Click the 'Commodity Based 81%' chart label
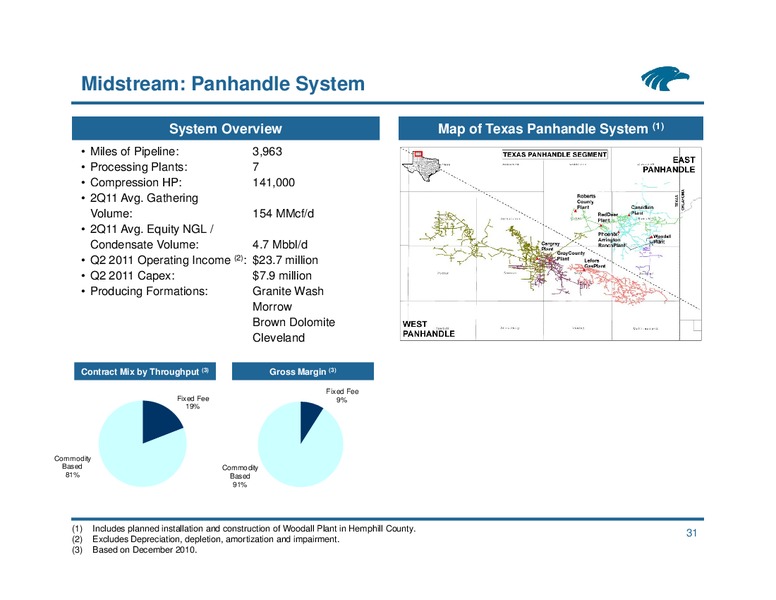 (x=72, y=466)
